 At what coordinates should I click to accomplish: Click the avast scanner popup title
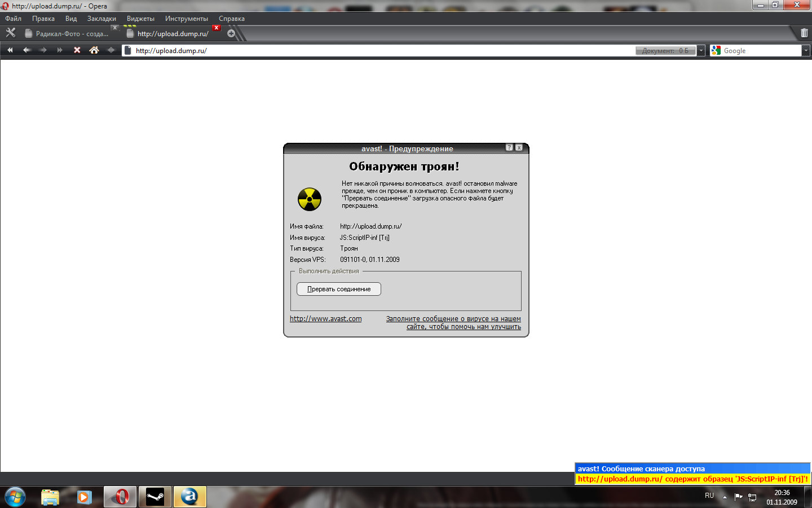(x=641, y=468)
